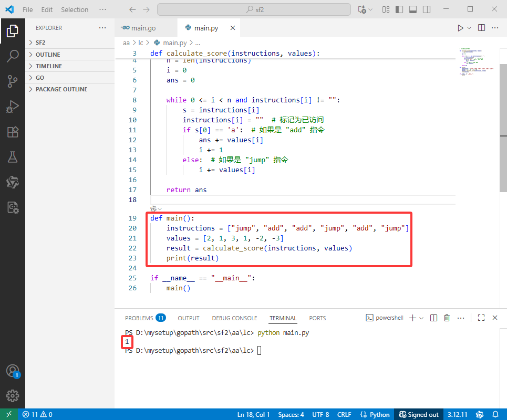Open errors and warnings count in status bar
Viewport: 507px width, 420px height.
[x=37, y=415]
